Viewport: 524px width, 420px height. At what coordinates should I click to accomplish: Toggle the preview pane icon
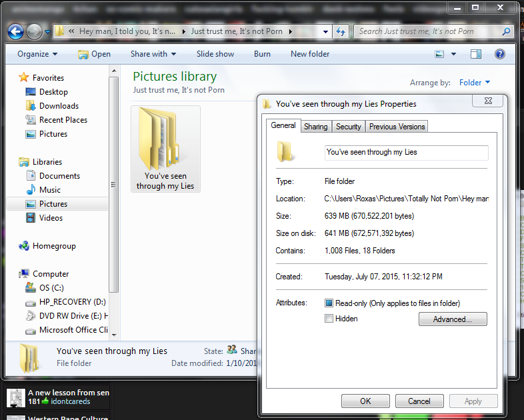pyautogui.click(x=477, y=54)
